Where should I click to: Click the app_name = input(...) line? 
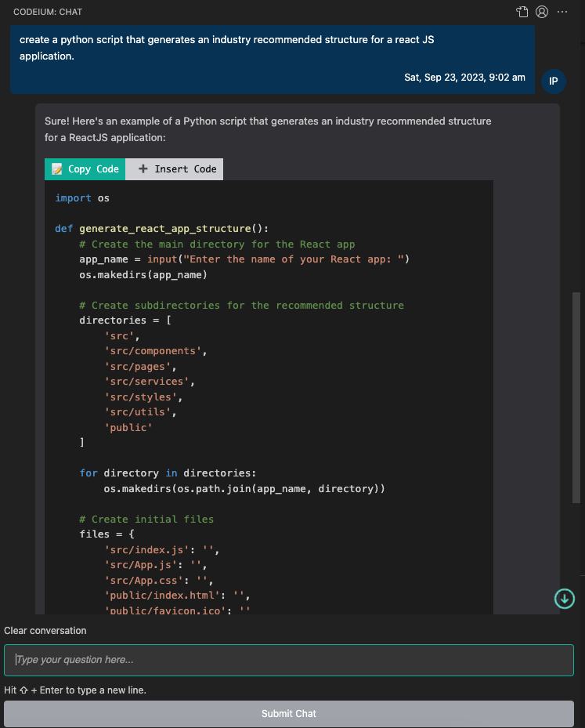click(244, 259)
